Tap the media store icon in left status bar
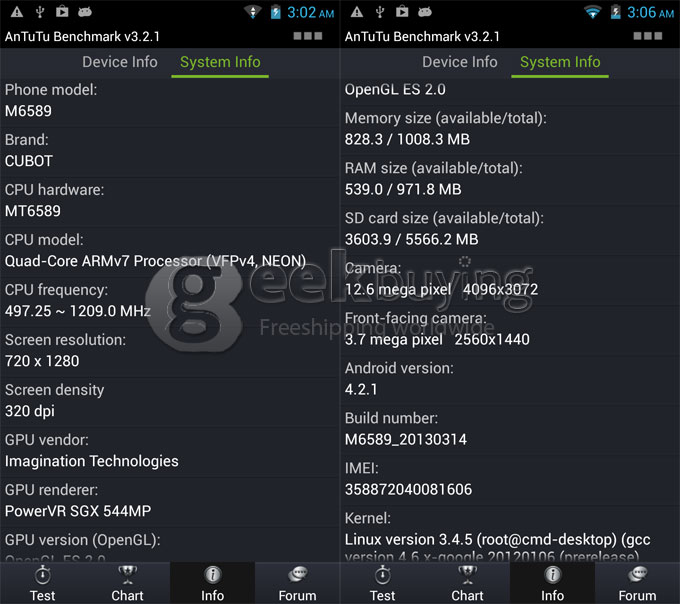This screenshot has width=680, height=604. click(62, 12)
